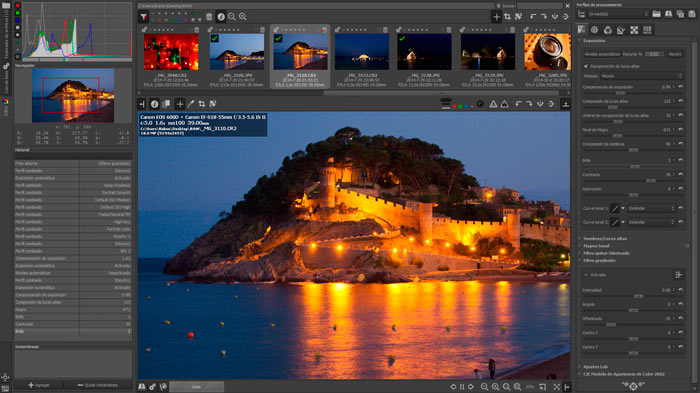Image resolution: width=700 pixels, height=393 pixels.
Task: Select straighten tool in top-right browser toolbar
Action: point(518,17)
